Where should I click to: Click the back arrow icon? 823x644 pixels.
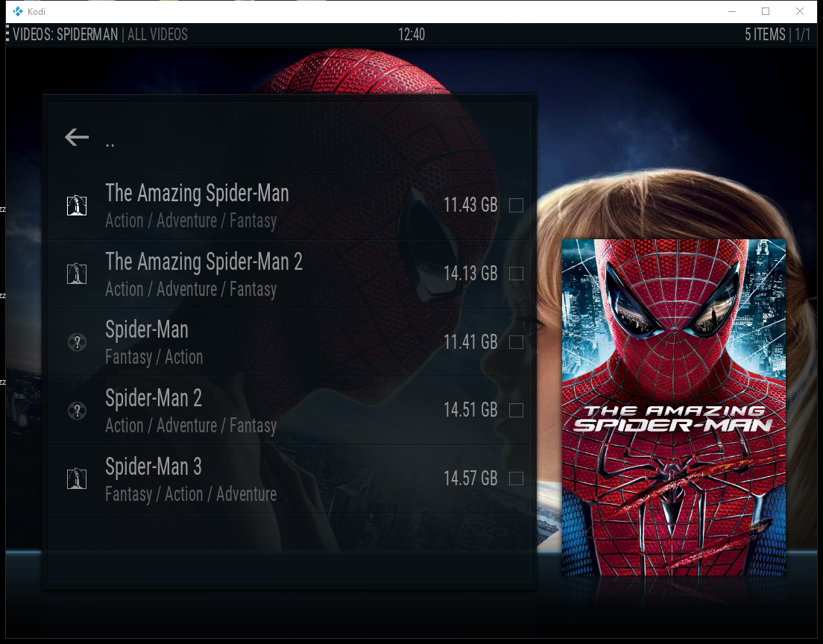point(77,137)
